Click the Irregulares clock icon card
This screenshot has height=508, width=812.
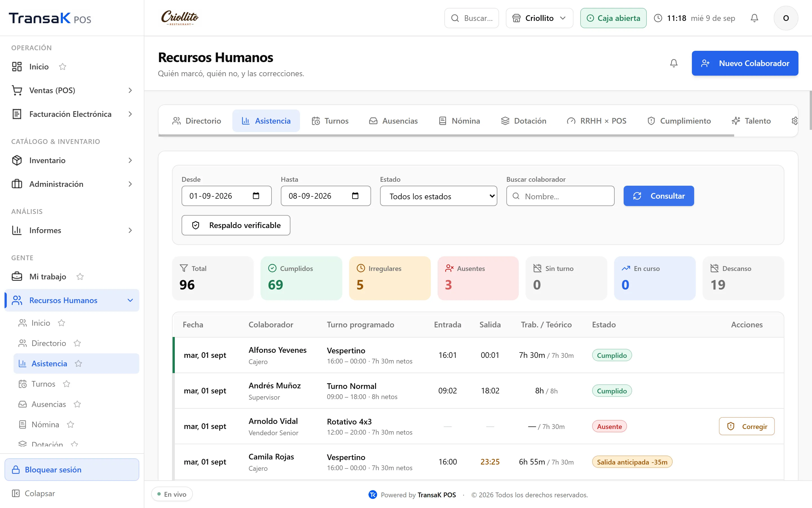click(x=361, y=268)
